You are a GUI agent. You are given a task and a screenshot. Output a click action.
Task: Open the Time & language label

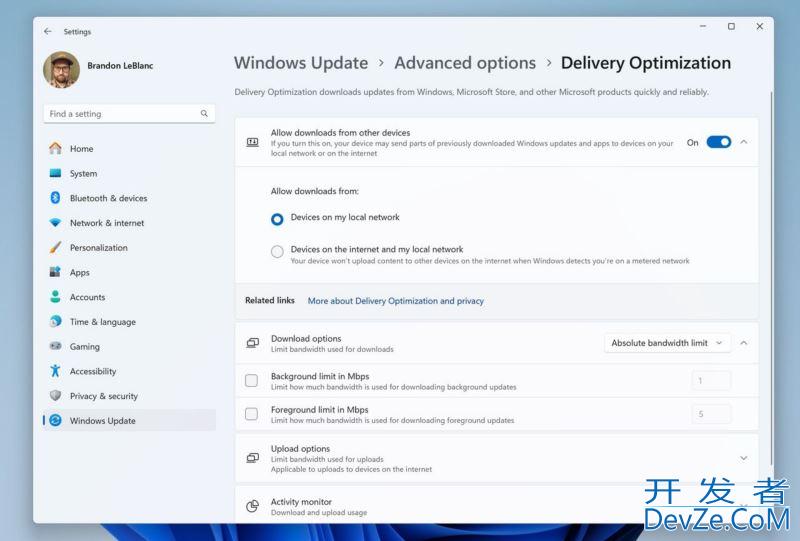103,322
